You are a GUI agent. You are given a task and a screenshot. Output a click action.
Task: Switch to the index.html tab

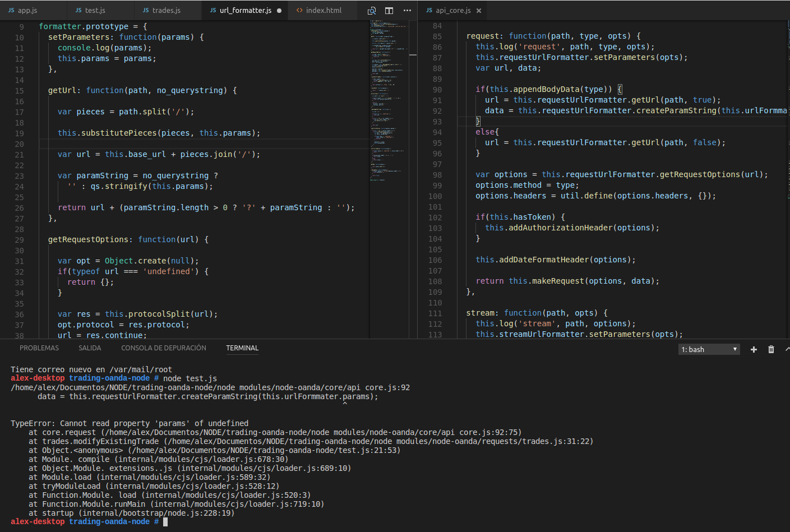click(318, 11)
